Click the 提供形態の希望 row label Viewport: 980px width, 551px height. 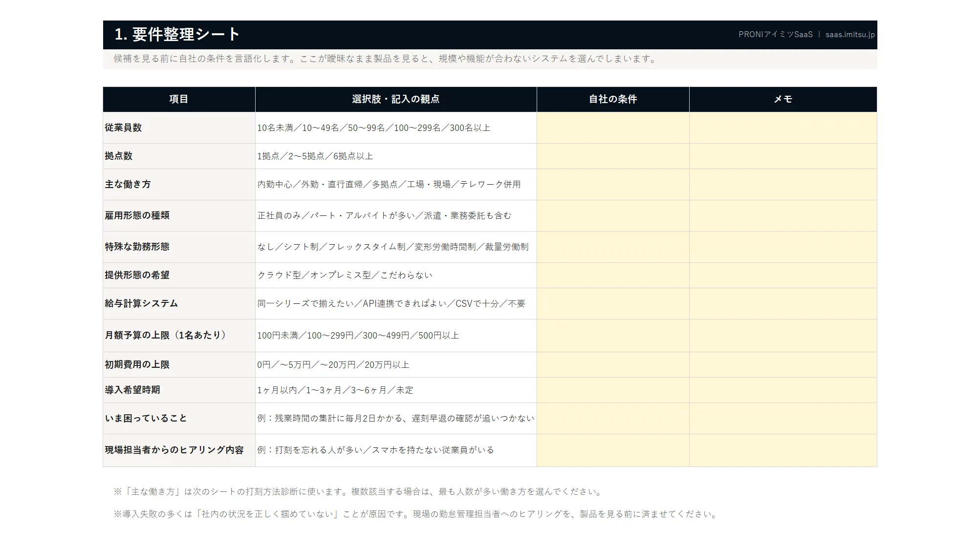click(x=137, y=275)
